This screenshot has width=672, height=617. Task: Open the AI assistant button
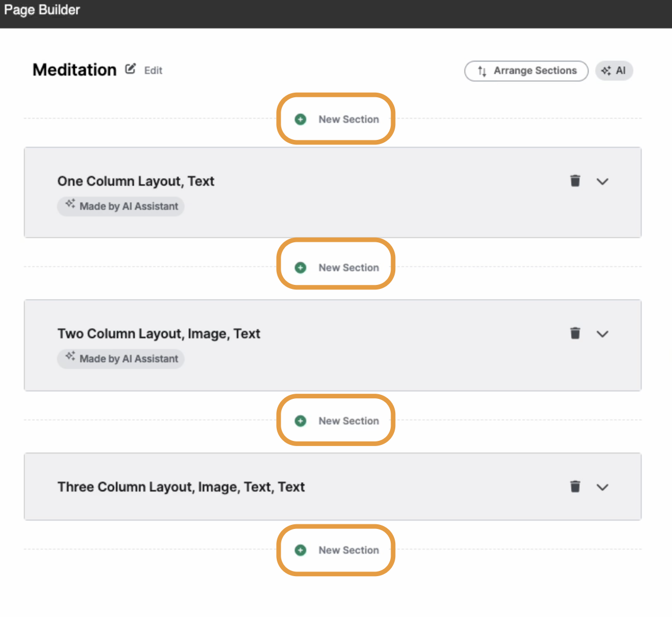click(614, 71)
